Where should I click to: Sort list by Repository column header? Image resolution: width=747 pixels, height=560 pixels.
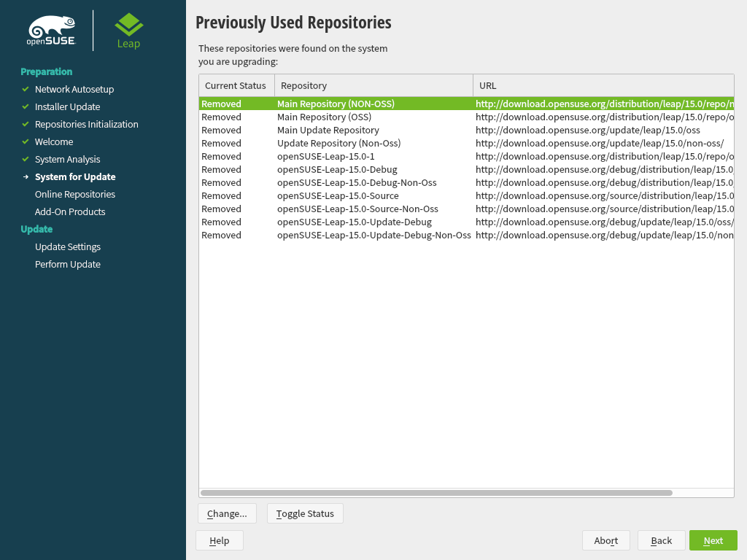coord(373,85)
